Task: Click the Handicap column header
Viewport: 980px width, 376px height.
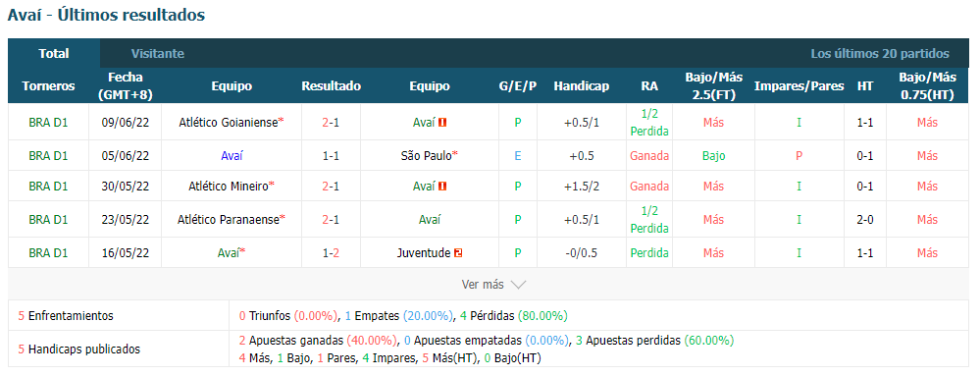Action: 582,86
